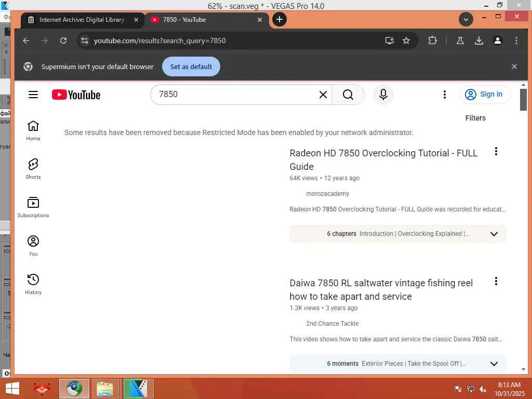Open the You page in sidebar
This screenshot has width=532, height=399.
tap(33, 246)
